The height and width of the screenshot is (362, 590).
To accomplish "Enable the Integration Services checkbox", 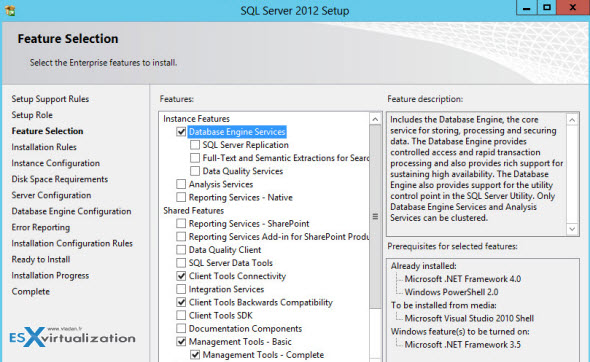I will 181,289.
